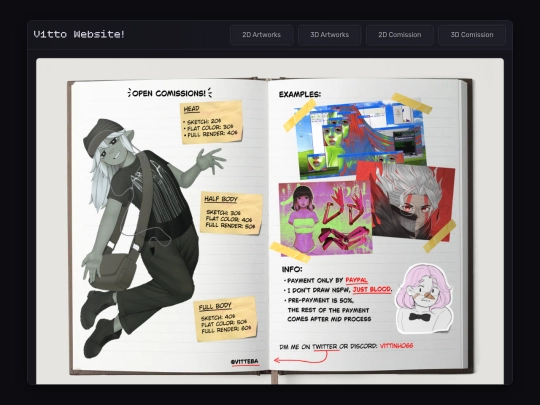Click the red JUST BLOOD text
The image size is (540, 405).
[372, 289]
